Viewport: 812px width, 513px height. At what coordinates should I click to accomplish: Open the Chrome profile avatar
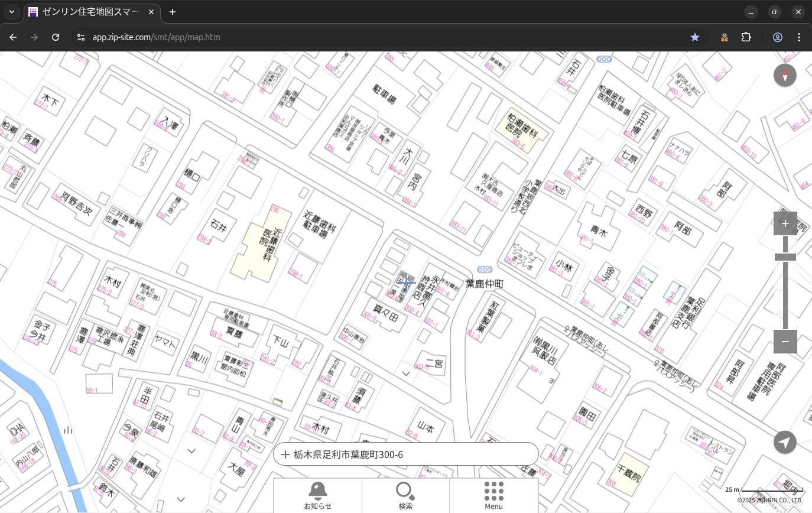coord(777,37)
